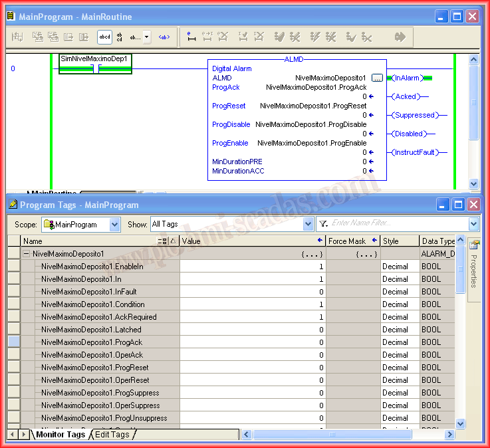490x448 pixels.
Task: Open the Show All Tags dropdown
Action: click(308, 225)
